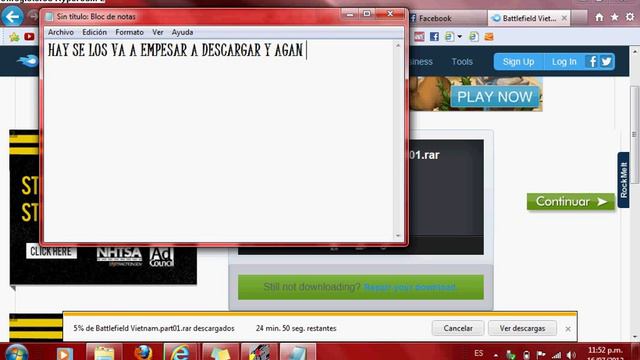Viewport: 640px width, 360px height.
Task: Click the green Continuar button
Action: click(571, 202)
